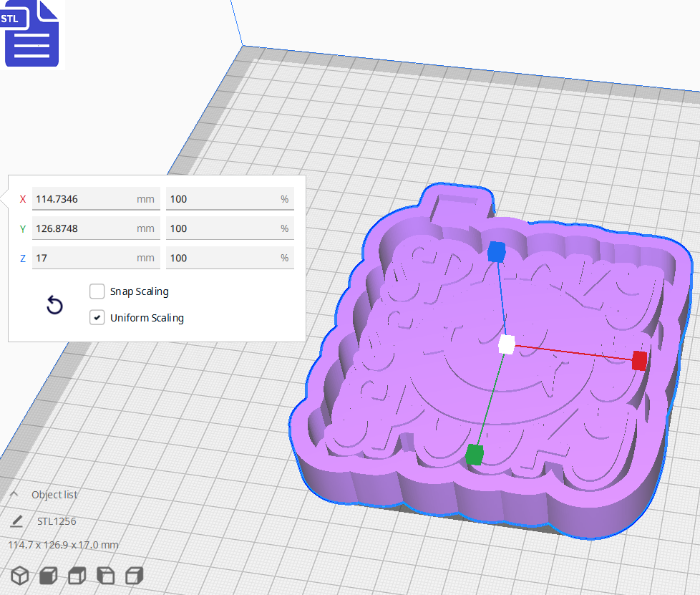Switch to the solid front view icon
Image resolution: width=700 pixels, height=595 pixels.
click(47, 576)
